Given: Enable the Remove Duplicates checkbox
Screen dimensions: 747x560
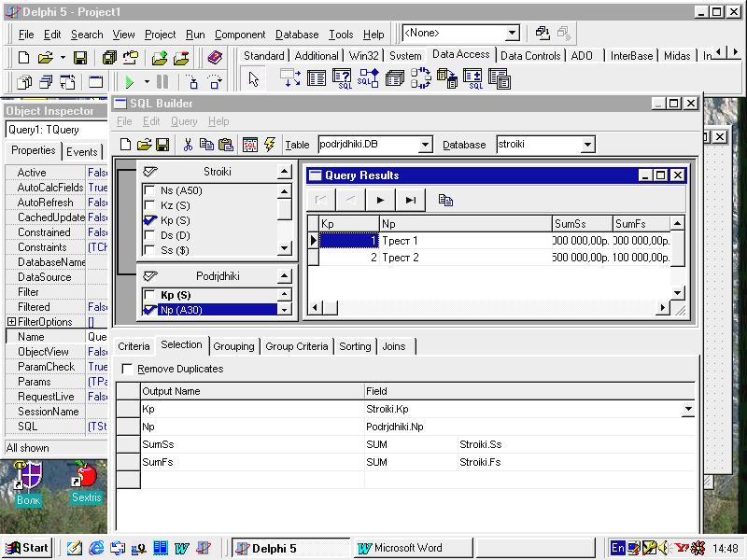Looking at the screenshot, I should pyautogui.click(x=127, y=369).
